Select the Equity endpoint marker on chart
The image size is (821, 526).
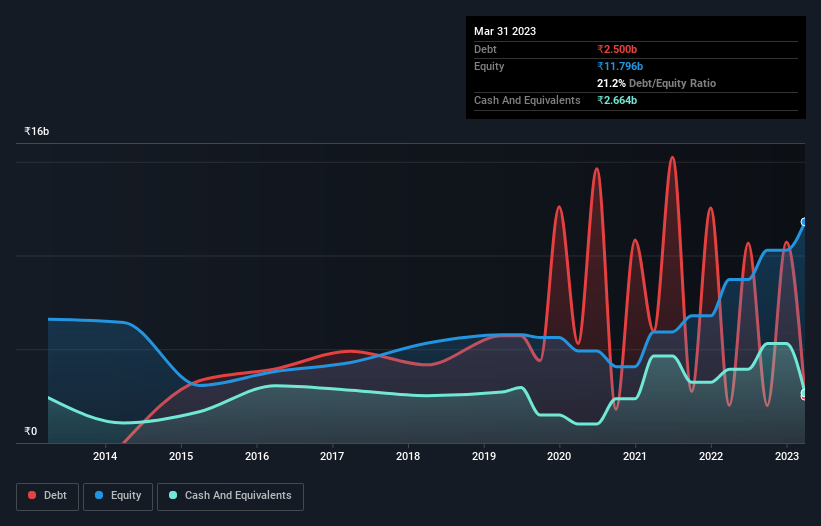(804, 222)
